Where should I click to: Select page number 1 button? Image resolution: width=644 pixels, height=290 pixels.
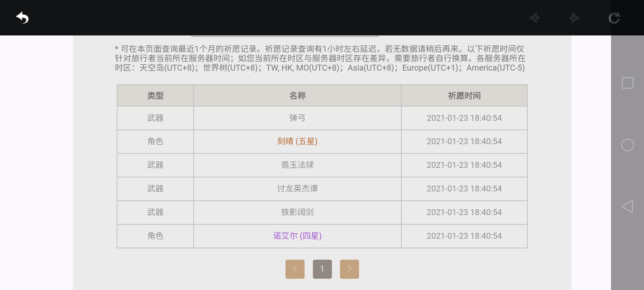coord(322,269)
